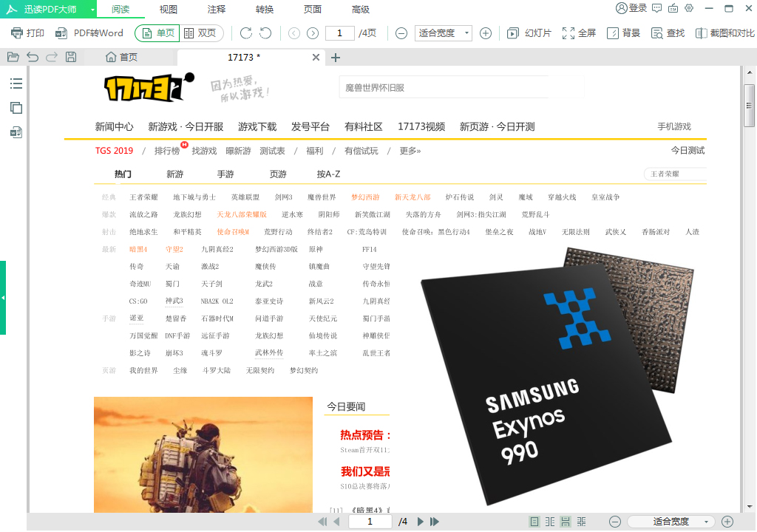Viewport: 757px width, 532px height.
Task: Switch to the 首页 home tab
Action: [x=120, y=57]
